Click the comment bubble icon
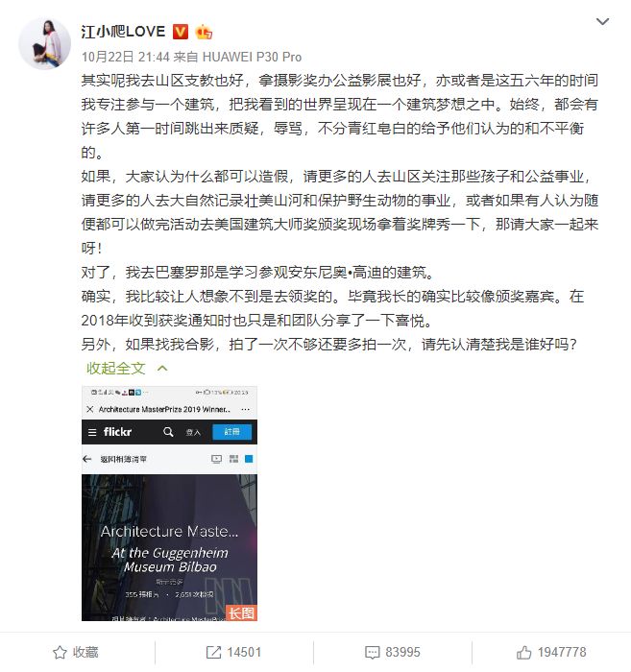The image size is (631, 672). tap(372, 653)
